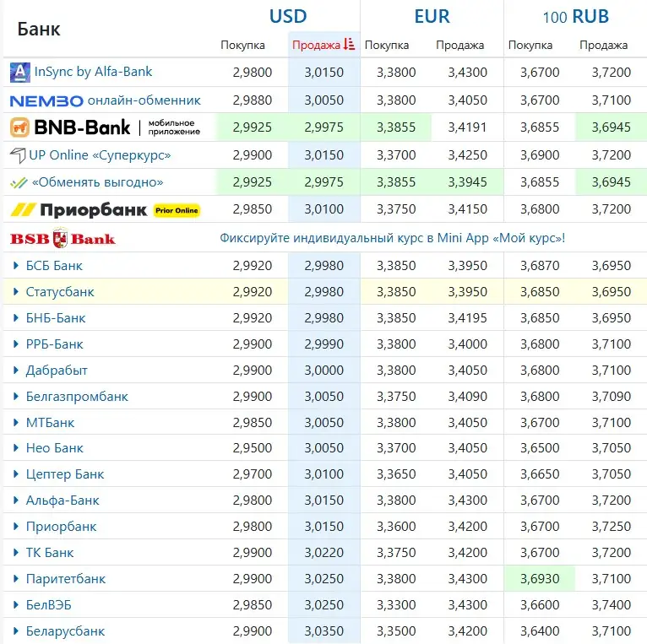Click the green checkmarks icon beside «Обменять выгодно»

point(19,182)
